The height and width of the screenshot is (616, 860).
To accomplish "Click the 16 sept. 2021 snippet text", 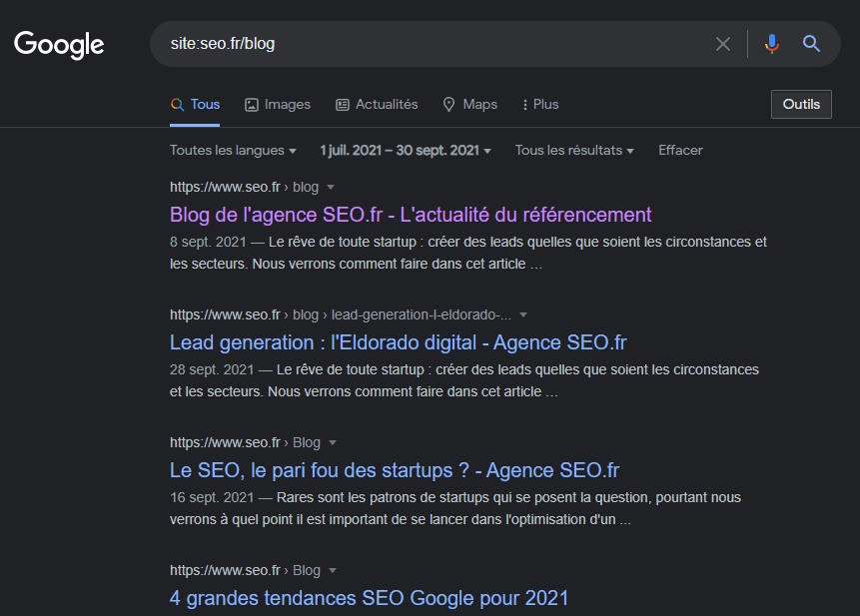I will pyautogui.click(x=455, y=508).
